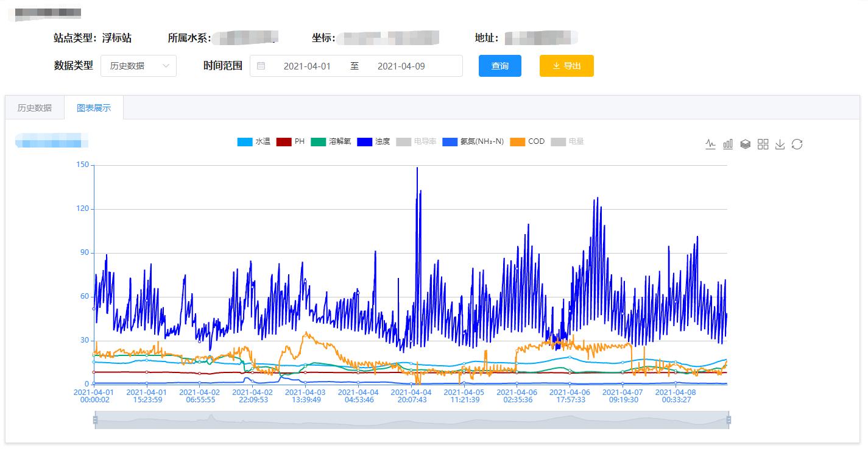Open the 数据类型 dropdown

tap(138, 66)
